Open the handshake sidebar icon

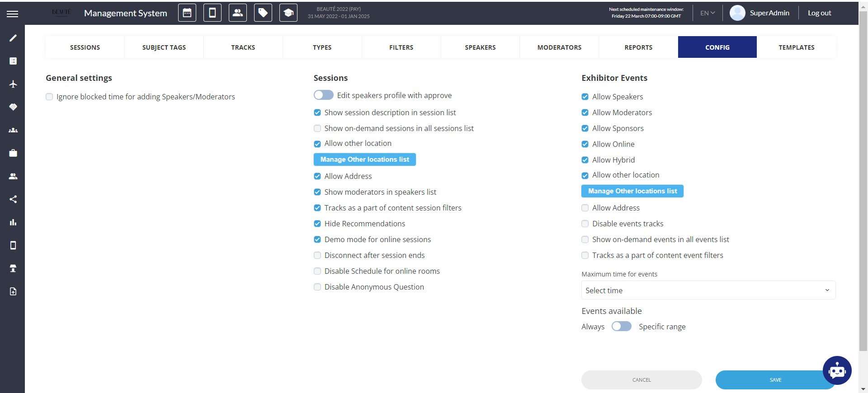click(x=13, y=107)
